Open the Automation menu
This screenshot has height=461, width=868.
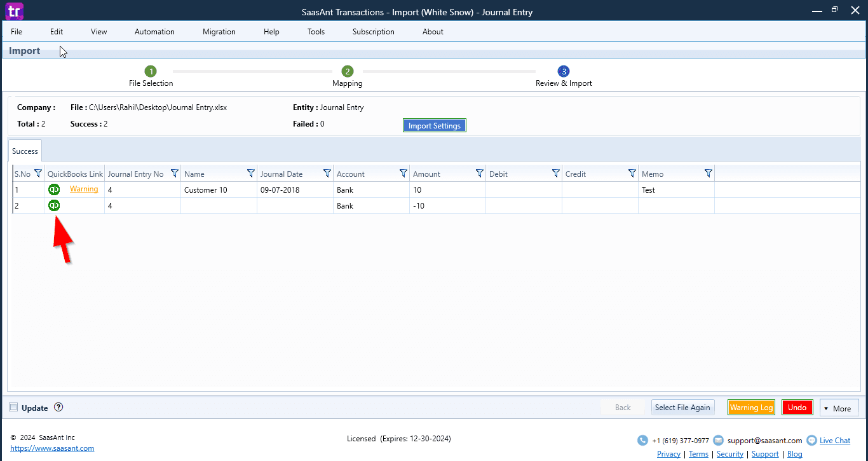click(x=154, y=32)
